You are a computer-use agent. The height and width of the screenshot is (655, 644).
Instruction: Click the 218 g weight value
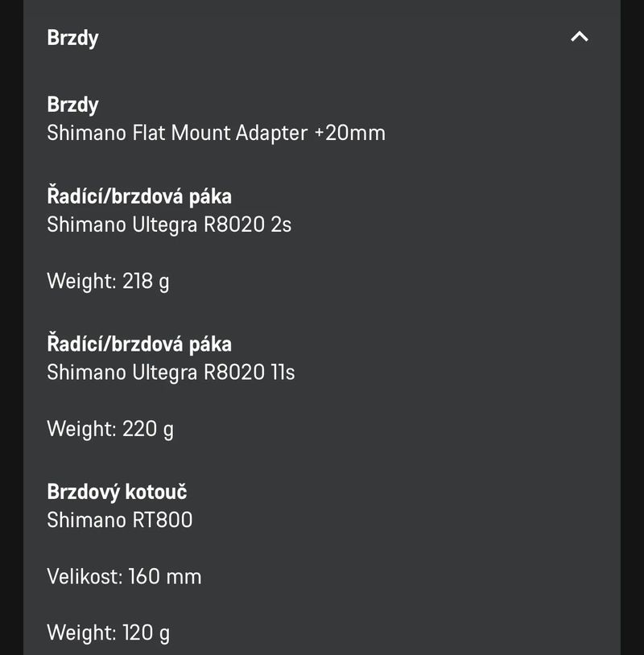click(146, 281)
